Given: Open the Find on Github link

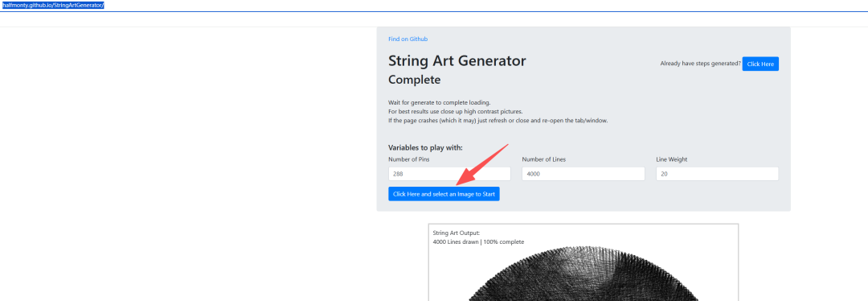Looking at the screenshot, I should (x=407, y=39).
